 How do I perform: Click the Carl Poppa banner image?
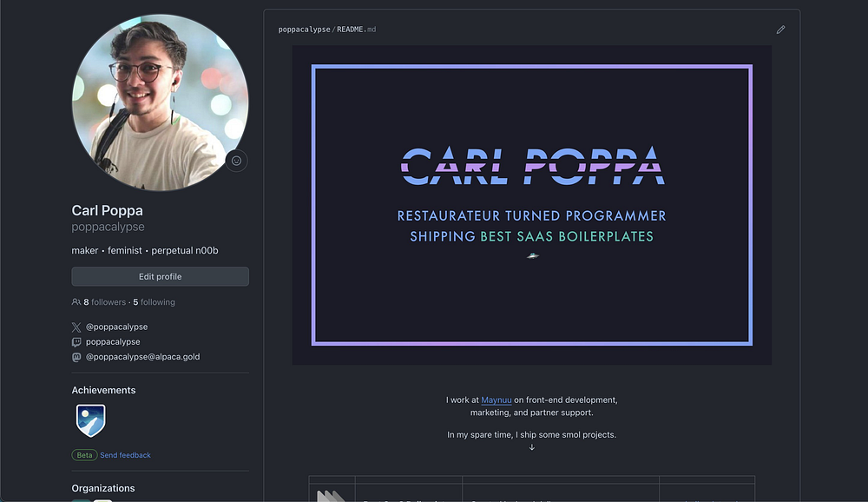pos(531,205)
